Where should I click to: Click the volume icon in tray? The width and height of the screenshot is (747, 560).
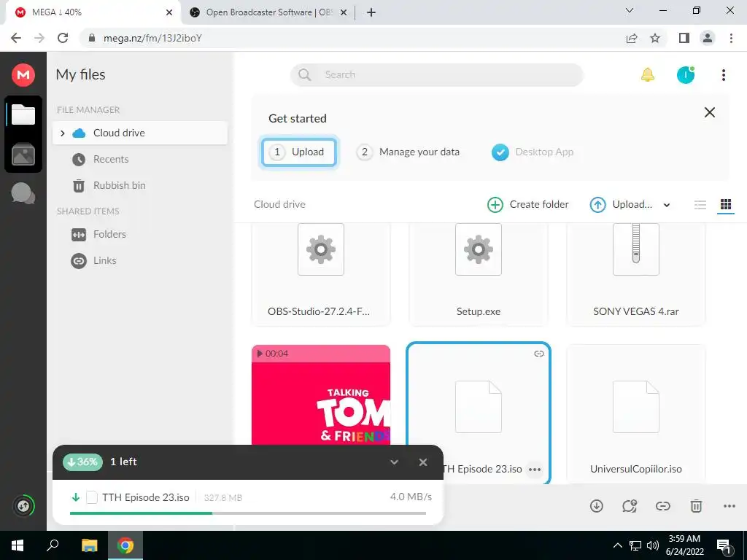(652, 545)
